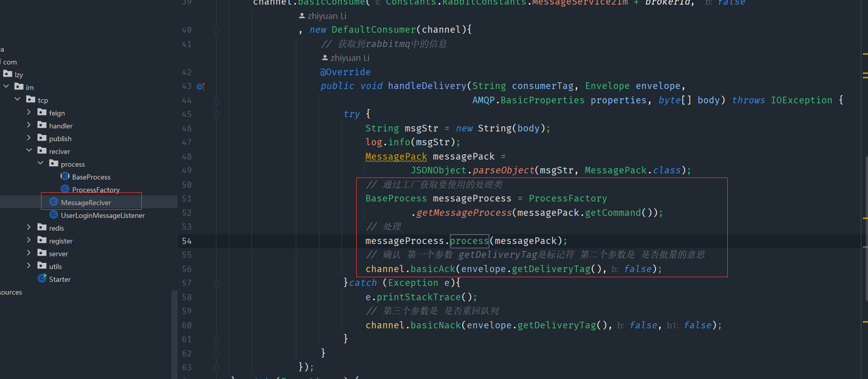Click the MessageReciver class icon
The width and height of the screenshot is (868, 379).
54,202
